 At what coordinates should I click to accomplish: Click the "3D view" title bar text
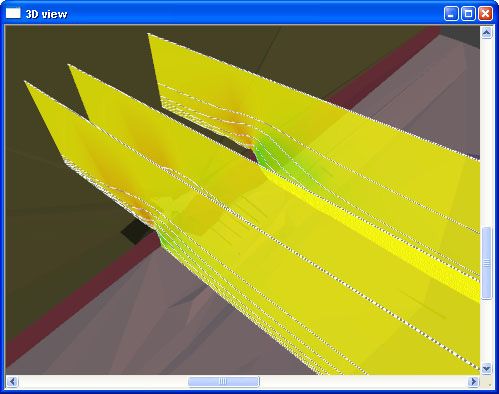[46, 14]
